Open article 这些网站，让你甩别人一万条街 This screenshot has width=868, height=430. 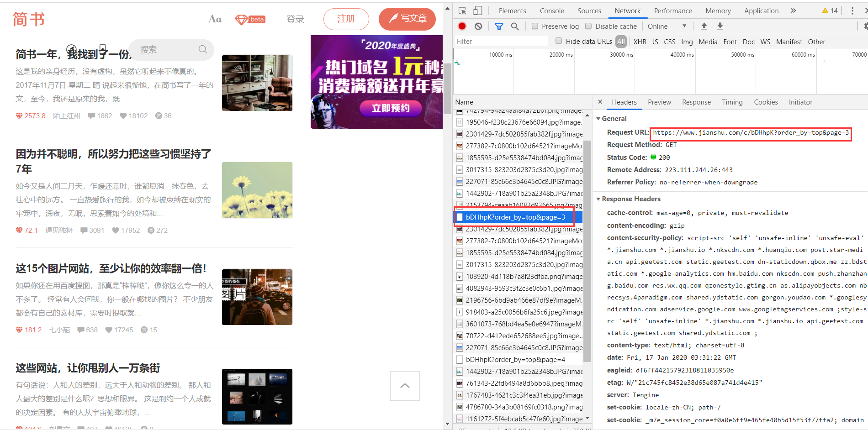click(88, 368)
